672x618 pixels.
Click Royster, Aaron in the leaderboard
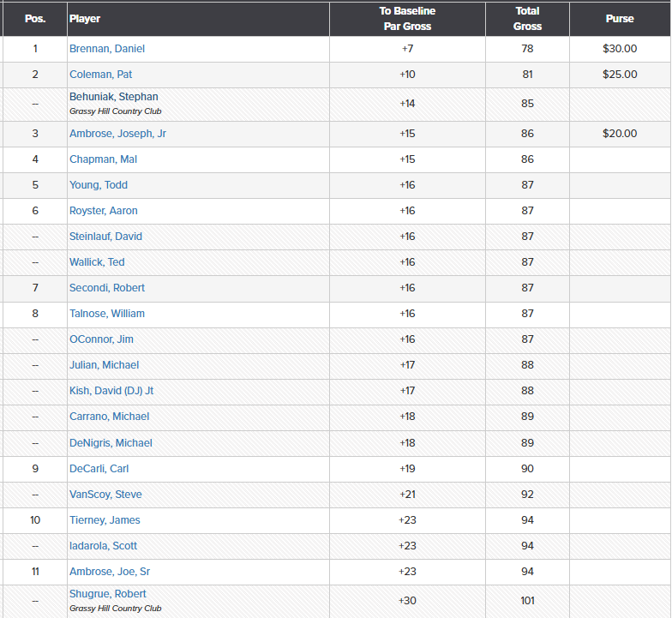(103, 211)
